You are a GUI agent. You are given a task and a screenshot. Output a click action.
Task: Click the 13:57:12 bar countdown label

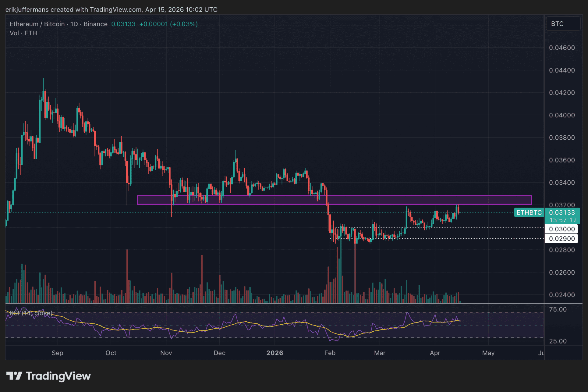pyautogui.click(x=563, y=220)
